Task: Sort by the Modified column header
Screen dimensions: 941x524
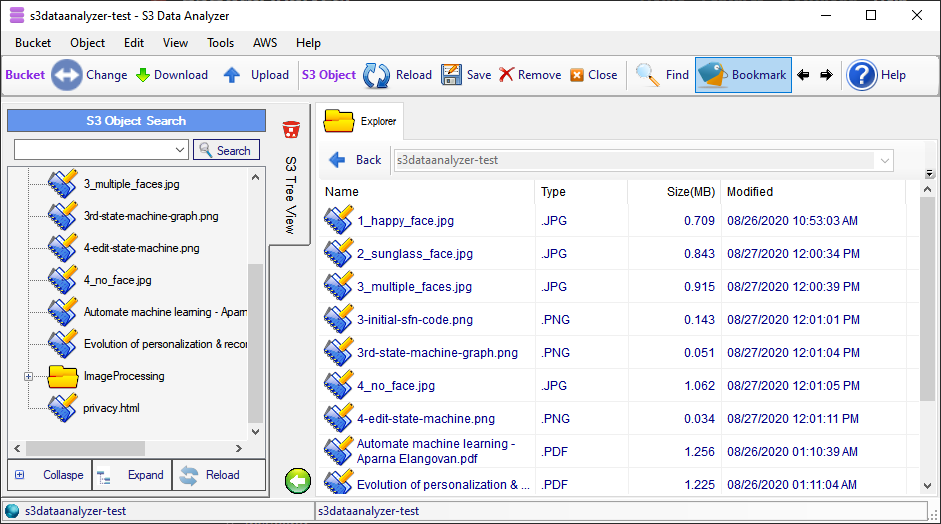Action: tap(813, 192)
